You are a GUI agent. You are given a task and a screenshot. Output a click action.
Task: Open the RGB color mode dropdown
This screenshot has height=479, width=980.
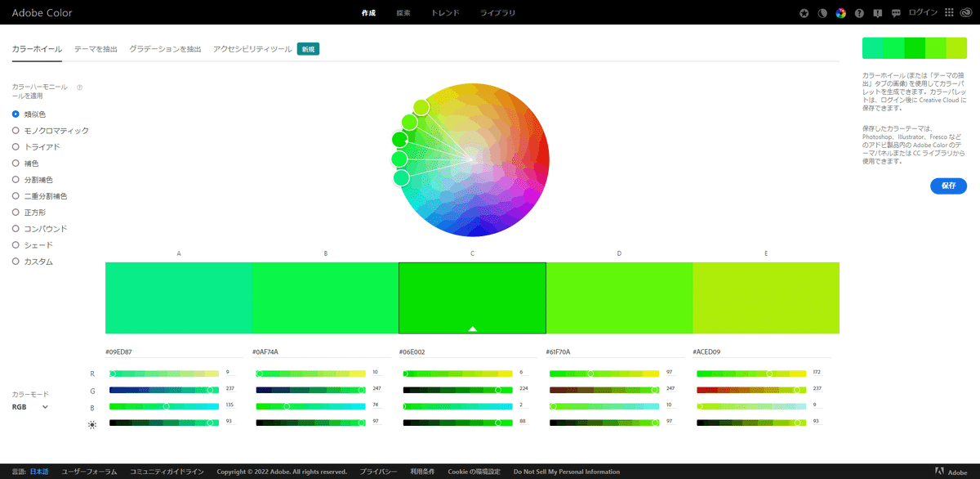point(30,406)
